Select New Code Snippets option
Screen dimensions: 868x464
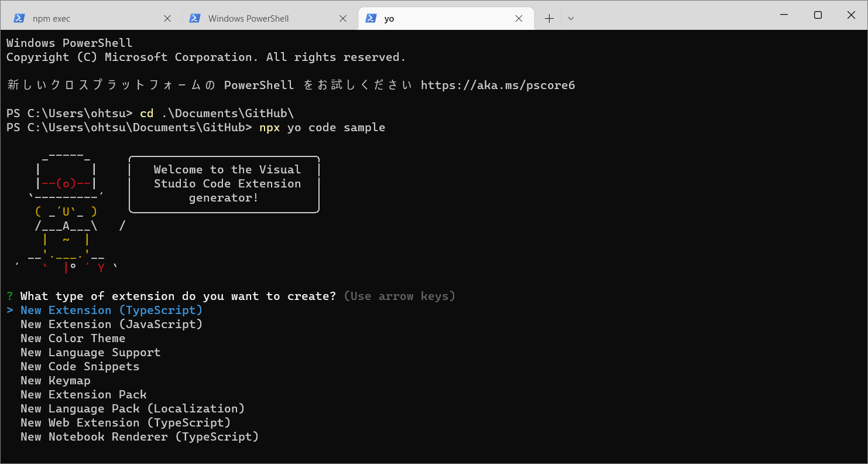click(80, 366)
